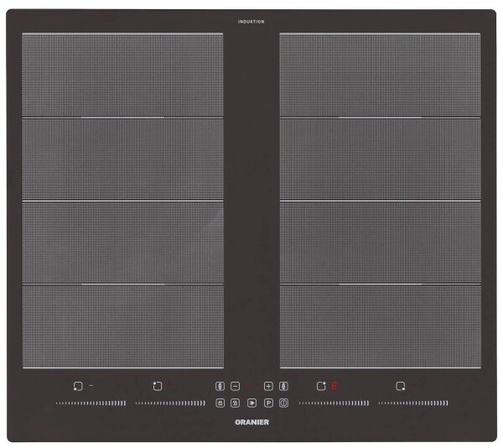The image size is (503, 448).
Task: Select the rear-left cooking zone indicator icon
Action: point(158,386)
